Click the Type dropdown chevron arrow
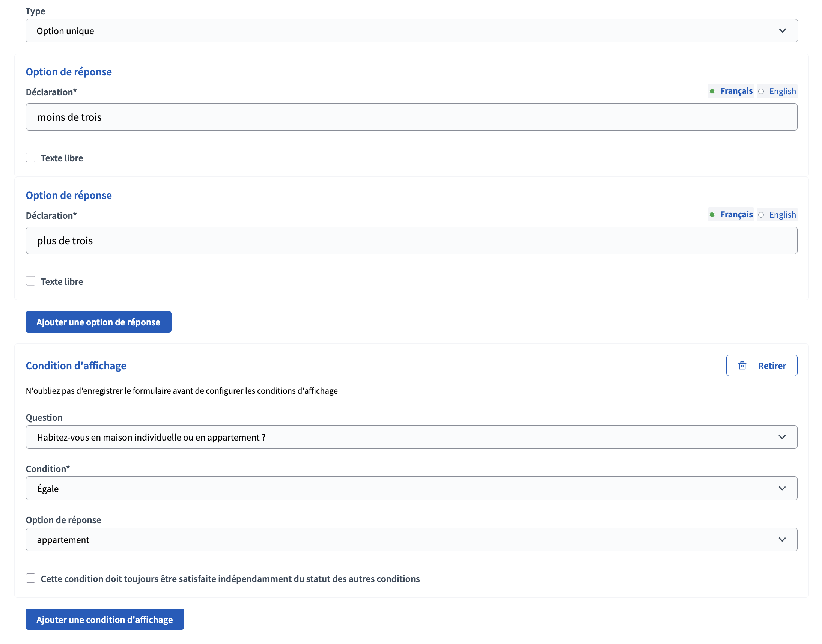 [783, 30]
